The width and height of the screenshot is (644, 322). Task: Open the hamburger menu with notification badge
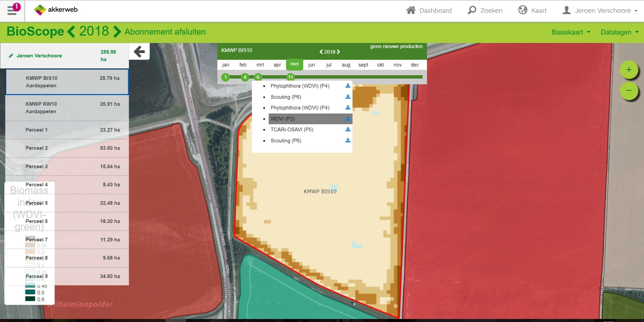pos(13,10)
